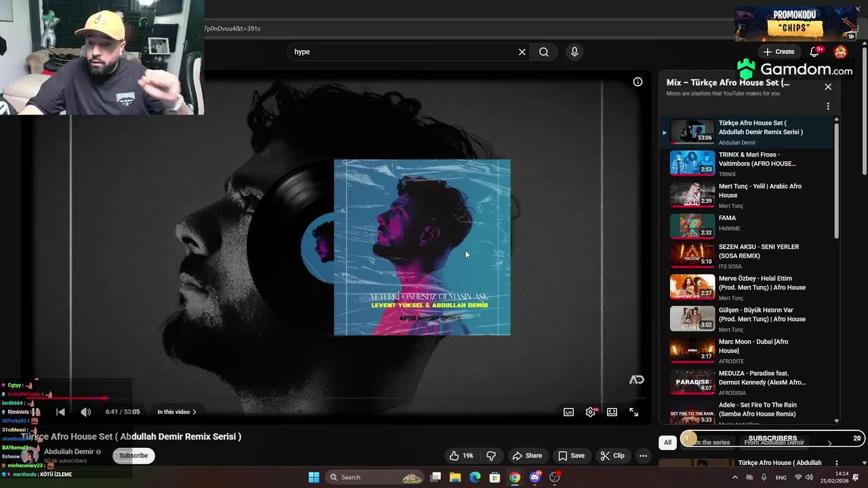The height and width of the screenshot is (488, 868).
Task: Save video to a playlist
Action: (571, 455)
